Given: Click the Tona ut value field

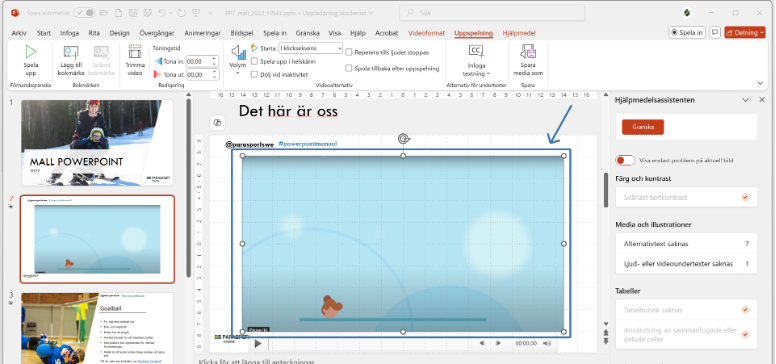Looking at the screenshot, I should [198, 75].
